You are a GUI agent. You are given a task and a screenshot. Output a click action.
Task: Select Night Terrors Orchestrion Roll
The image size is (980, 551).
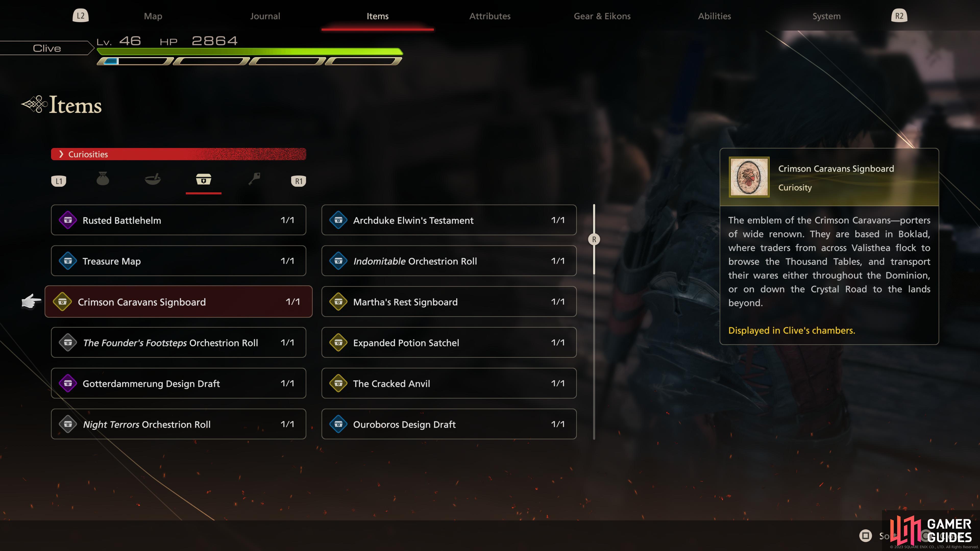coord(178,424)
